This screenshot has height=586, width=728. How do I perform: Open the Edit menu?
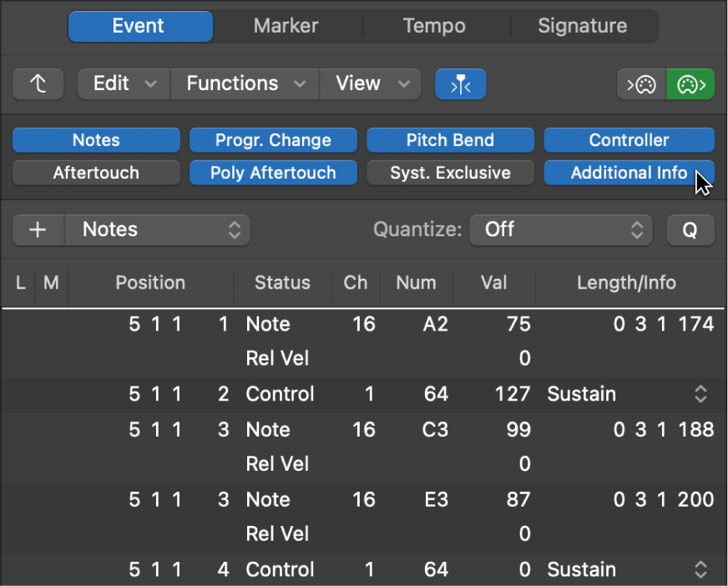click(x=122, y=83)
